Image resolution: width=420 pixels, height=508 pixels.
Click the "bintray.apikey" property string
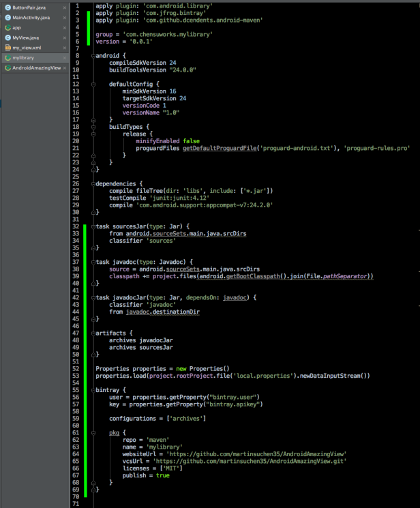coord(233,404)
